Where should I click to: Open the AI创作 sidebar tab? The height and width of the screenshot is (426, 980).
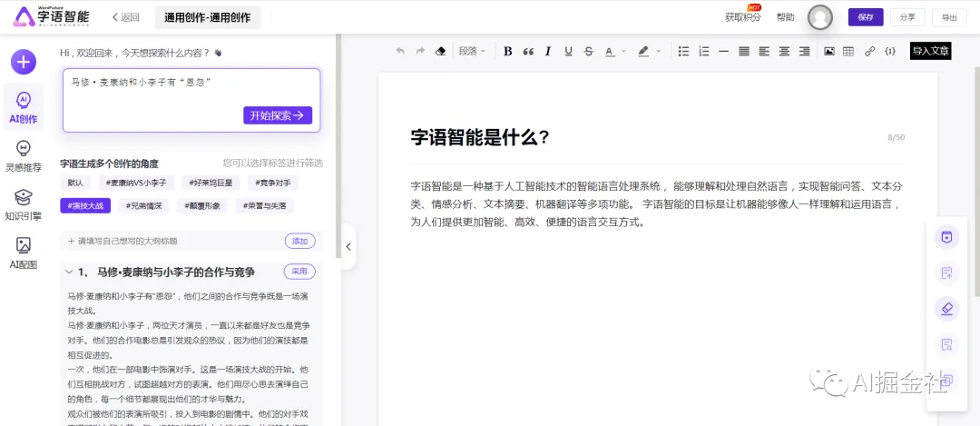pyautogui.click(x=23, y=107)
